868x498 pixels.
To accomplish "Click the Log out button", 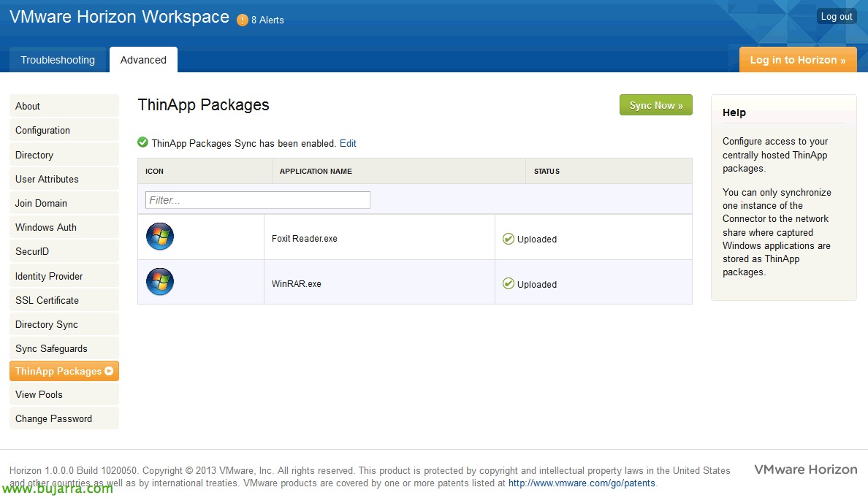I will coord(837,17).
